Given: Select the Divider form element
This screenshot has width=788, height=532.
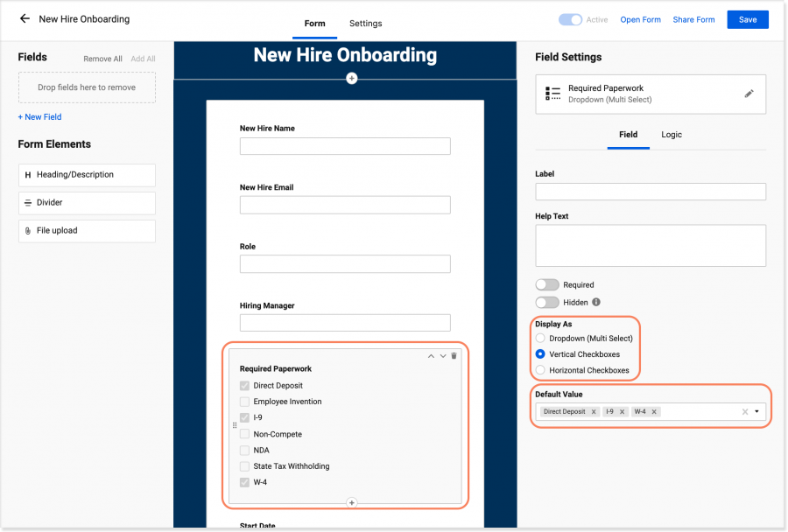Looking at the screenshot, I should pos(86,203).
